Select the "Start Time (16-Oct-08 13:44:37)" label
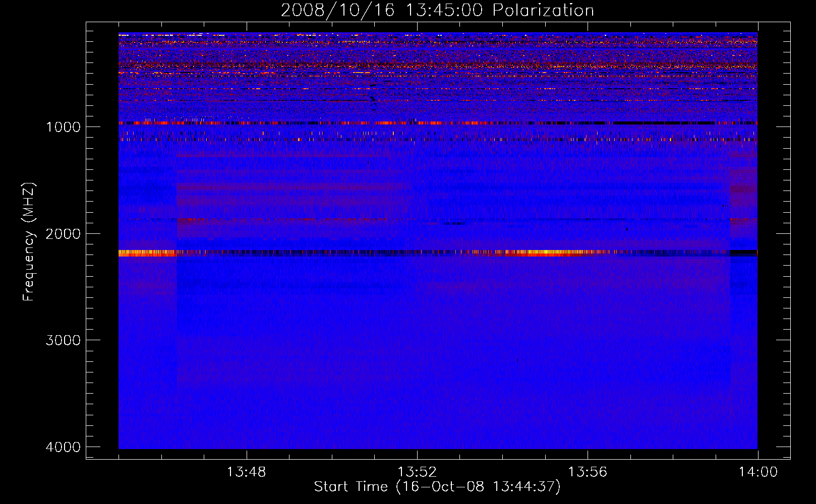Viewport: 816px width, 504px height. tap(437, 487)
